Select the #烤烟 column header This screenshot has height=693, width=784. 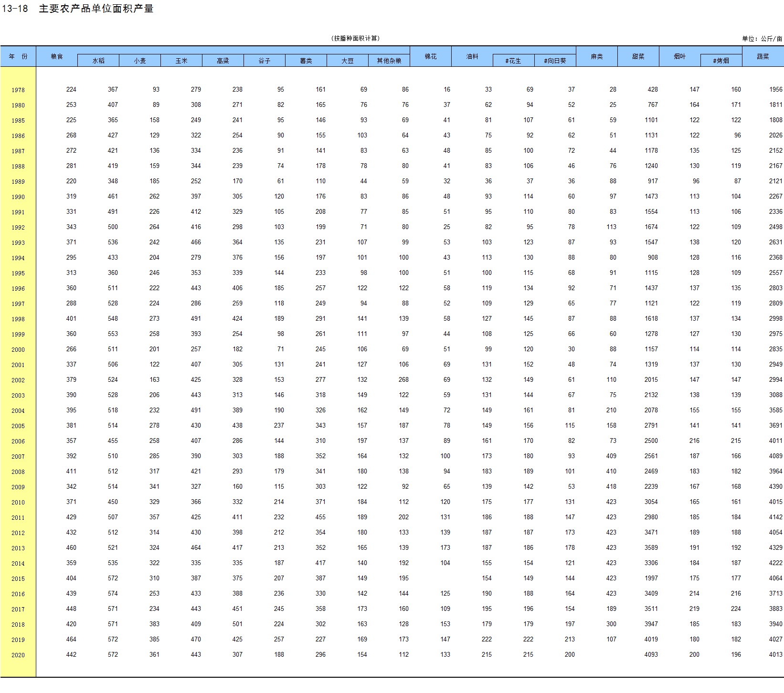[x=721, y=61]
